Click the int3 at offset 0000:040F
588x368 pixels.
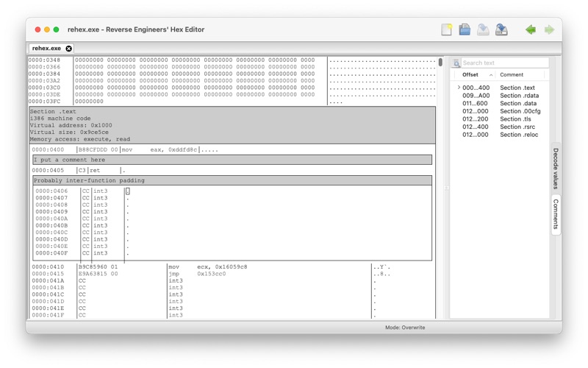tap(101, 253)
